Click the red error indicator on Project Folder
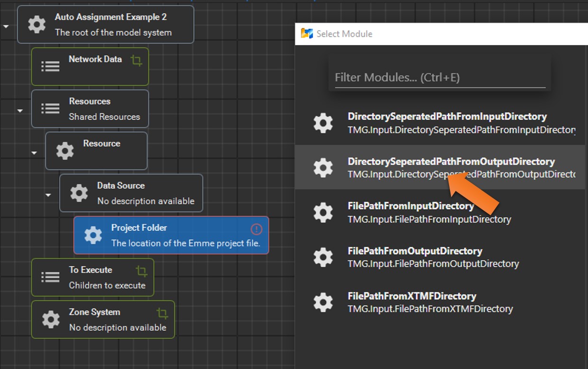 [256, 229]
